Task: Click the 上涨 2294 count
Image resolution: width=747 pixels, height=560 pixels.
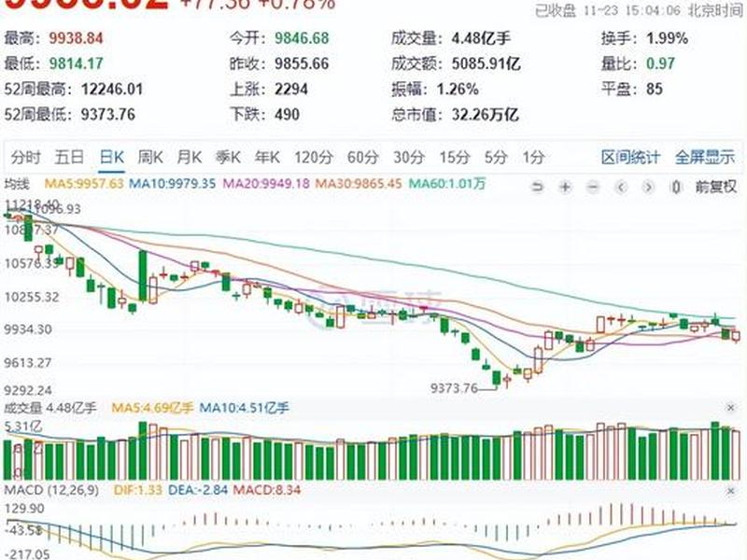Action: [291, 89]
